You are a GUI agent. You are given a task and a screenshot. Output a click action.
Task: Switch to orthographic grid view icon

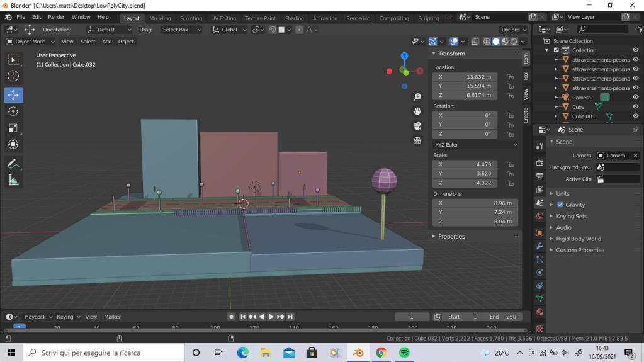click(x=417, y=140)
